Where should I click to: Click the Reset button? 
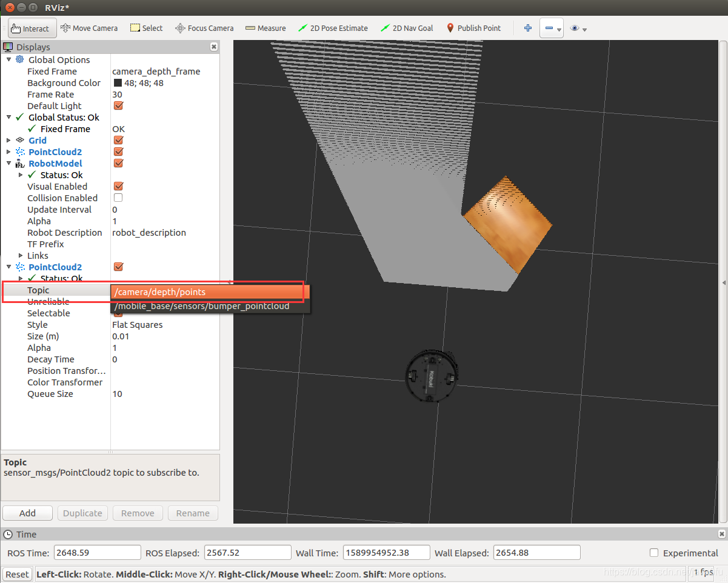coord(17,574)
